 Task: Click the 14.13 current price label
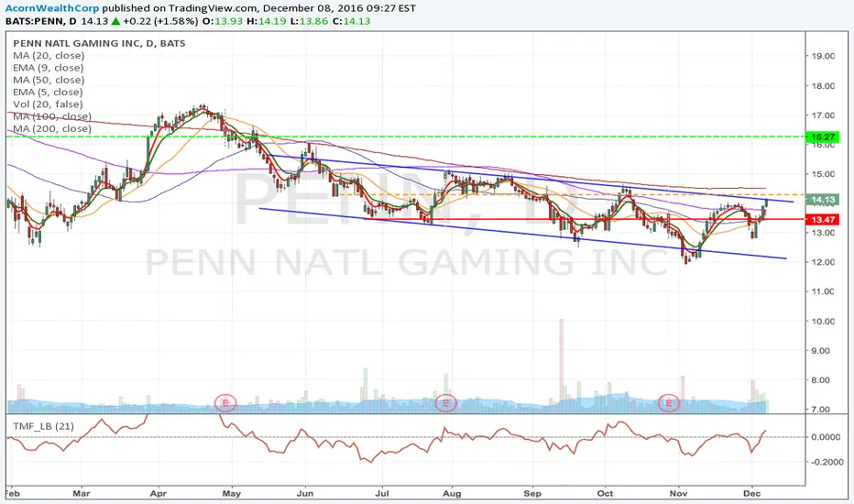point(823,200)
